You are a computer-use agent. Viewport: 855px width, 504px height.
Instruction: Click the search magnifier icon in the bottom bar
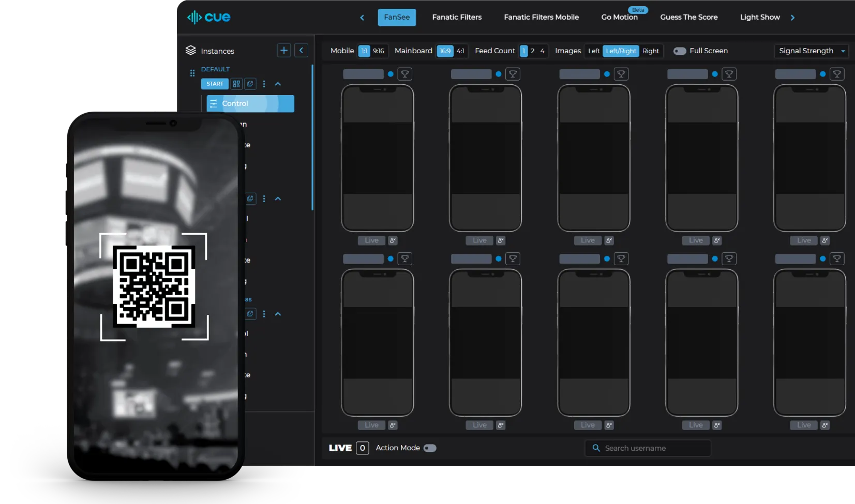[596, 448]
